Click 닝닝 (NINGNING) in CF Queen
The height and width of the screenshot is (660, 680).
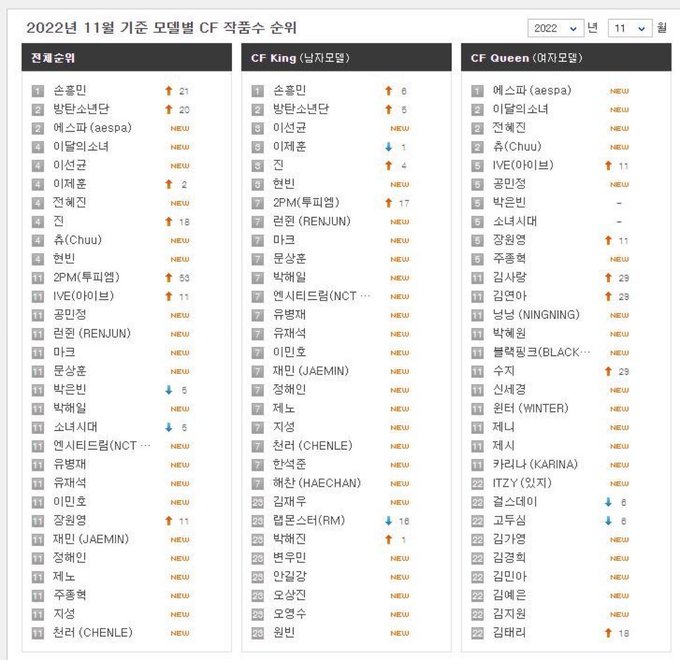536,314
